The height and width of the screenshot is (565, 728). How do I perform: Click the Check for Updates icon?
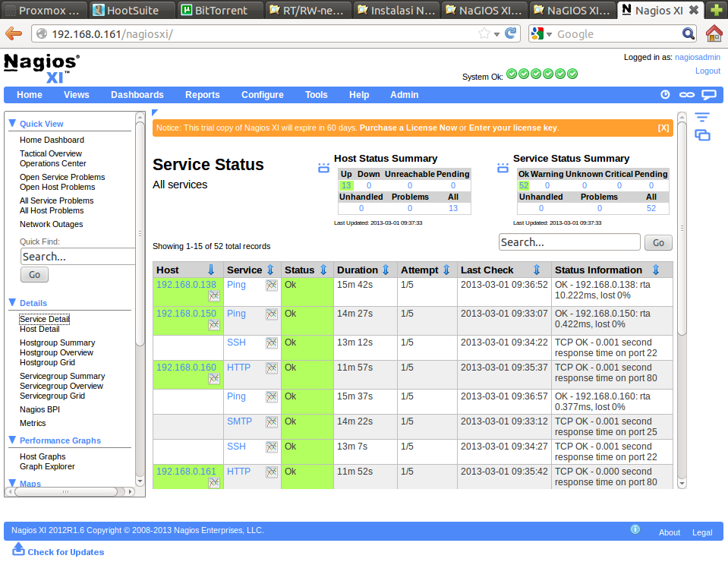19,549
